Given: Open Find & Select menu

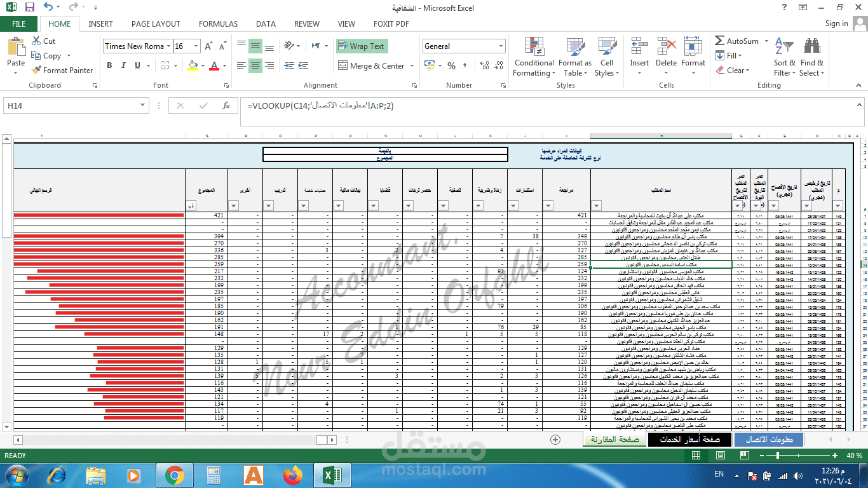Looking at the screenshot, I should 811,57.
